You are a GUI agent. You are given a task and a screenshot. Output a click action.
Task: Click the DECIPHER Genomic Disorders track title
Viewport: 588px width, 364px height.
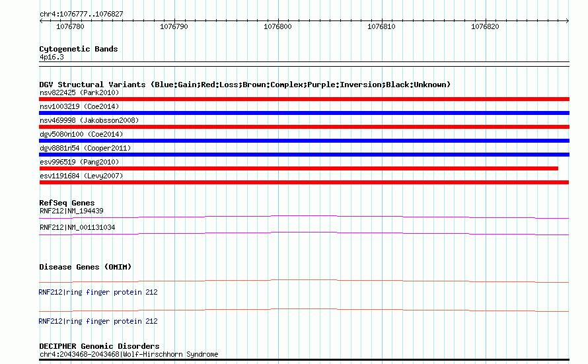click(x=99, y=346)
